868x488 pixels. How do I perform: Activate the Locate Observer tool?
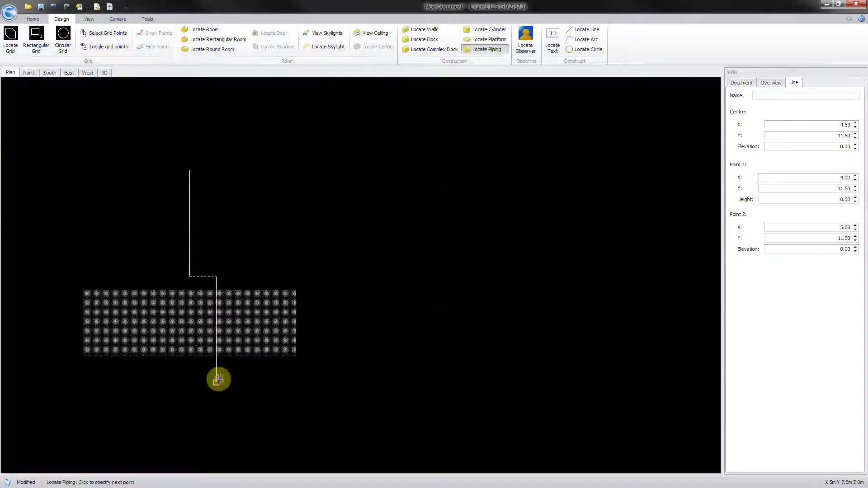pos(525,39)
